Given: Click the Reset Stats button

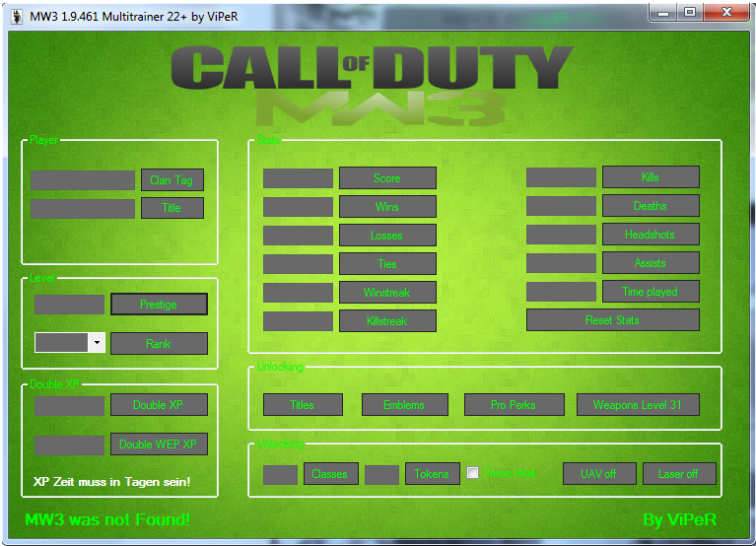Looking at the screenshot, I should (x=613, y=320).
